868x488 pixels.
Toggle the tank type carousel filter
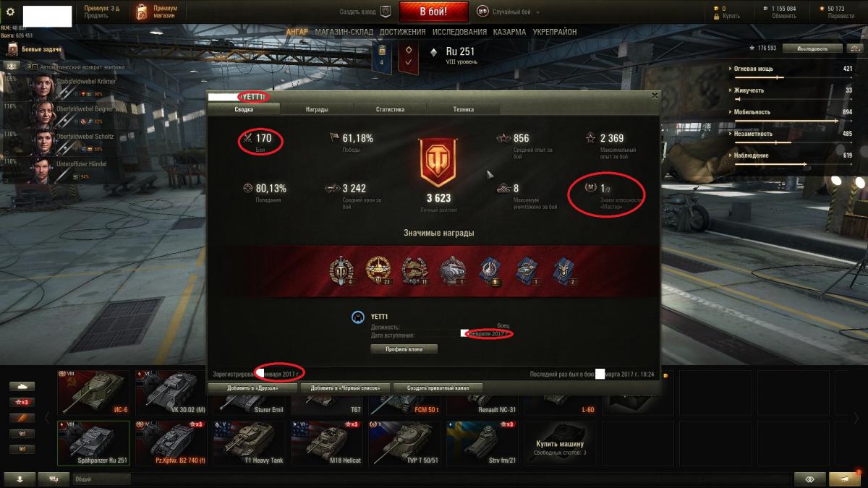(21, 387)
